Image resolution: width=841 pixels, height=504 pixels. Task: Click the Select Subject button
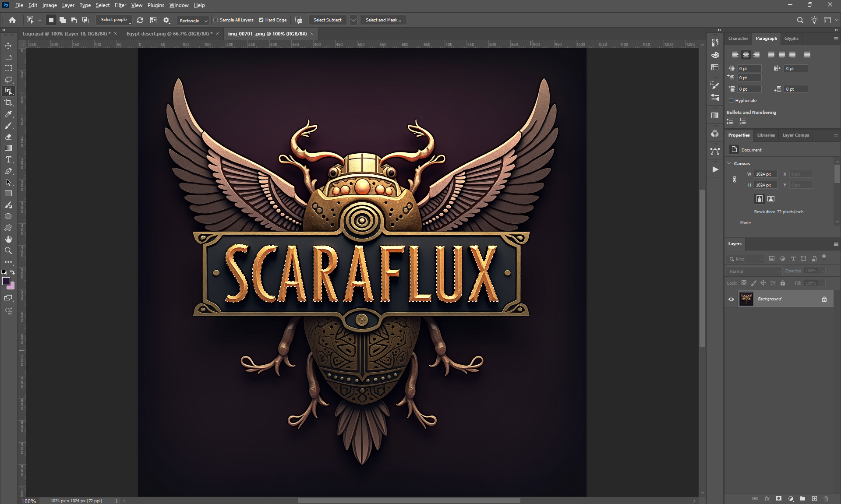coord(327,20)
